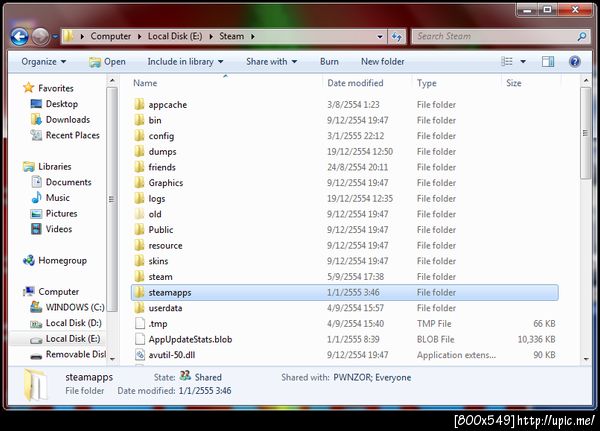Click Steam in the address breadcrumb
The width and height of the screenshot is (600, 431).
pyautogui.click(x=232, y=36)
